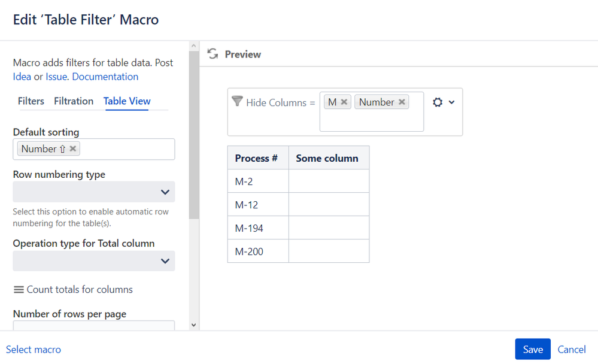The image size is (598, 364).
Task: Click the Count totals hamburger icon
Action: point(19,290)
